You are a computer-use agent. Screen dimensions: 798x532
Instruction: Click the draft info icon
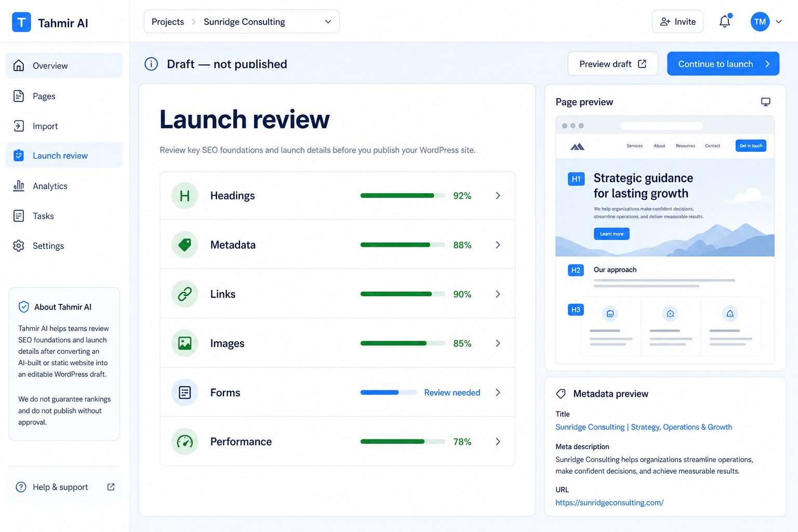(x=151, y=64)
